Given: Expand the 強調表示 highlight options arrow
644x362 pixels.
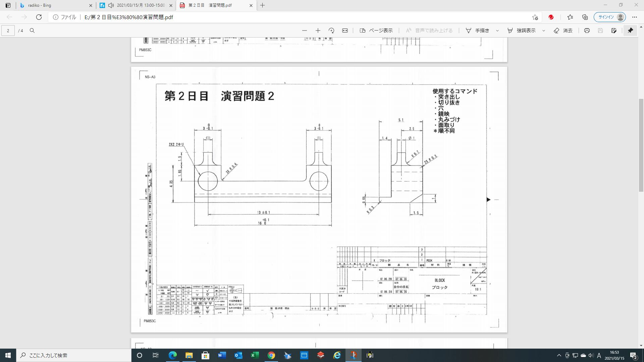Looking at the screenshot, I should click(544, 31).
